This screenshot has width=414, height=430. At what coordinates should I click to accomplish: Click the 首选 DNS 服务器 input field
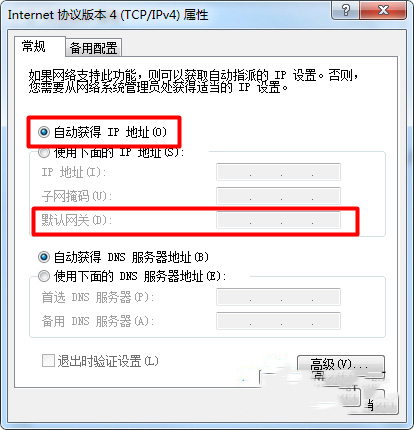[x=278, y=297]
